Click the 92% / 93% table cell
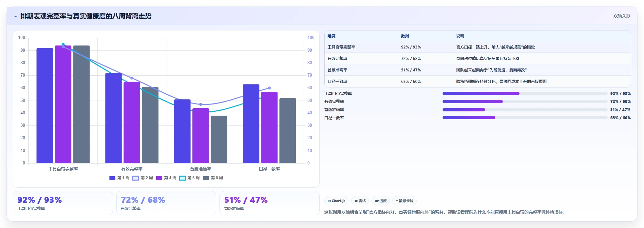This screenshot has height=228, width=644. tap(411, 47)
